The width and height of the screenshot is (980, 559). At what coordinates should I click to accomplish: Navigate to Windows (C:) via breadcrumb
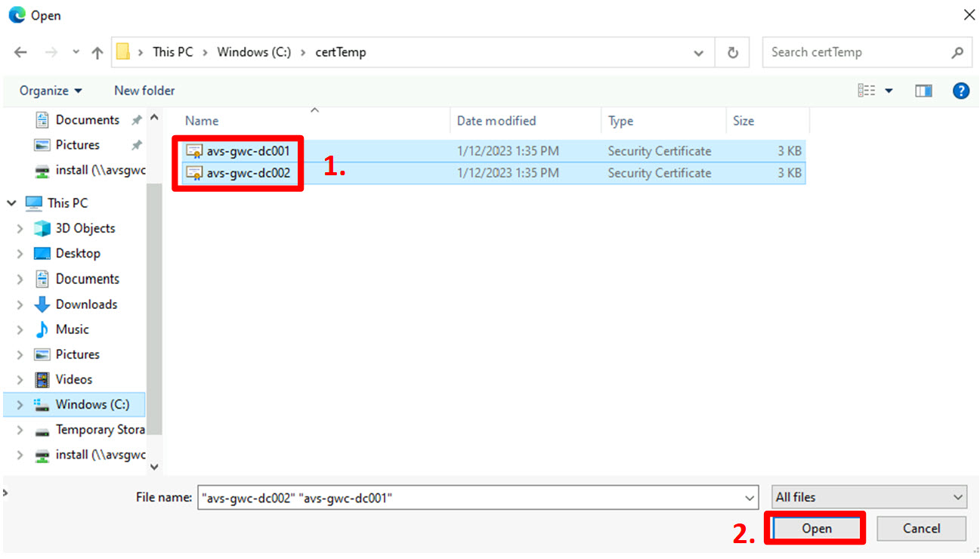pos(254,52)
